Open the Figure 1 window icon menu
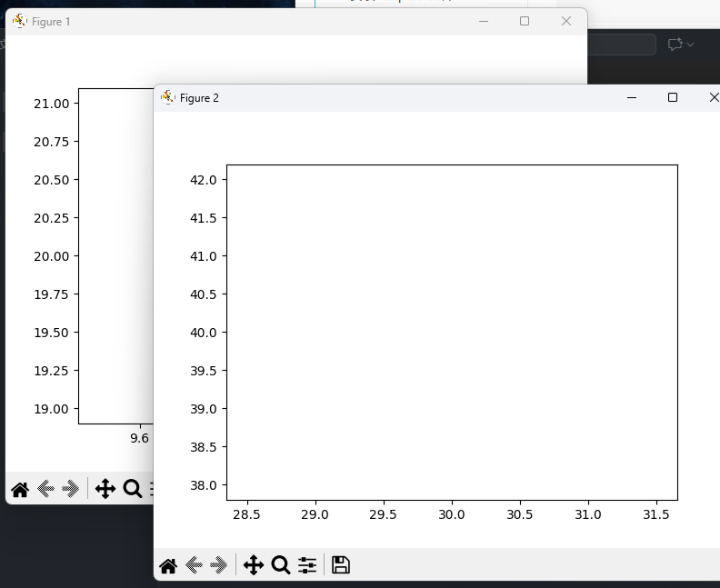 (20, 21)
